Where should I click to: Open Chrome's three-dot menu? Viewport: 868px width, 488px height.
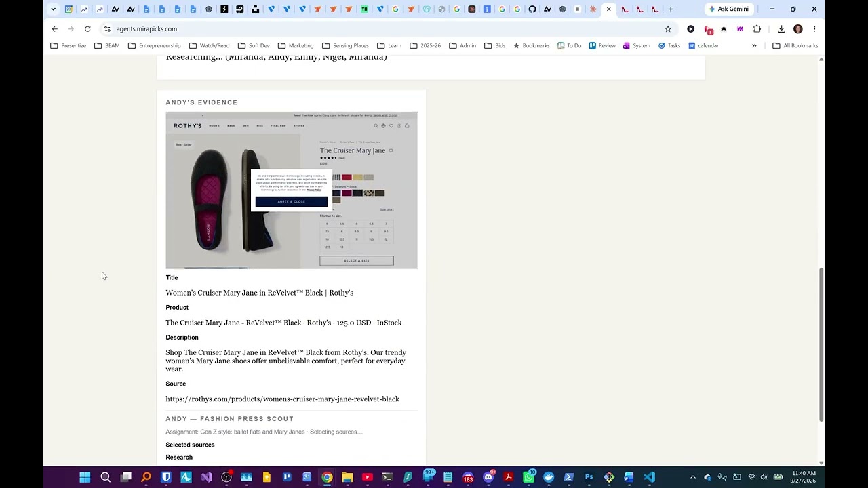[814, 29]
